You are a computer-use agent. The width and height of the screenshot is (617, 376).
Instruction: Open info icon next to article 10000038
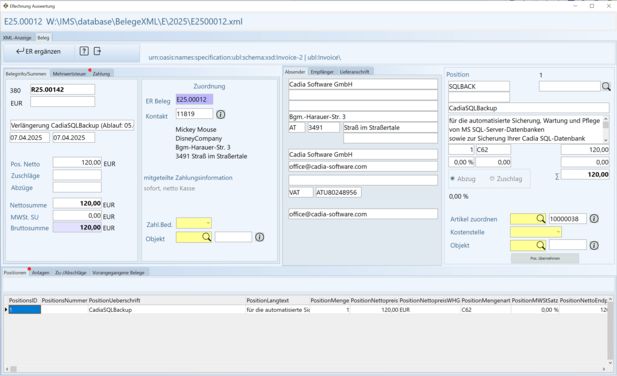pos(594,219)
